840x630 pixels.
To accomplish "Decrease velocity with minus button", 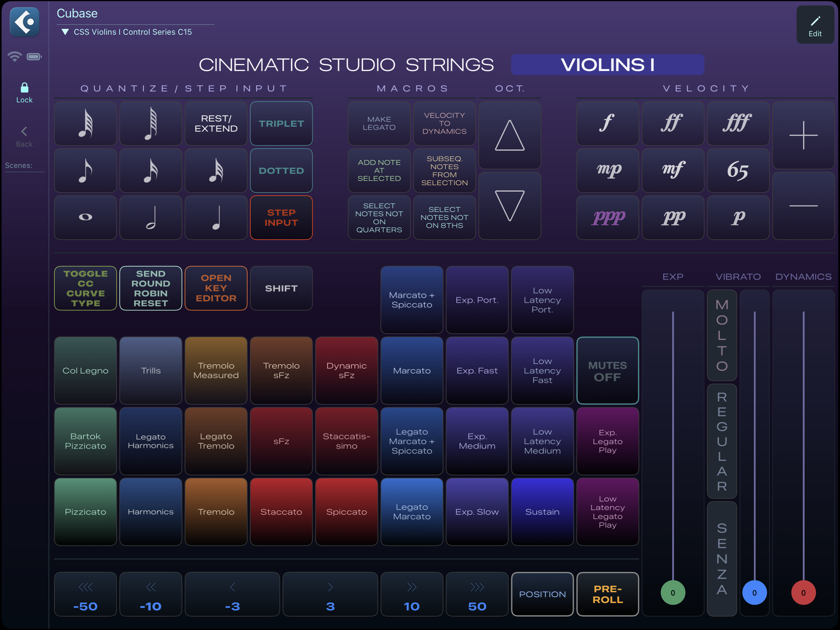I will (x=803, y=206).
